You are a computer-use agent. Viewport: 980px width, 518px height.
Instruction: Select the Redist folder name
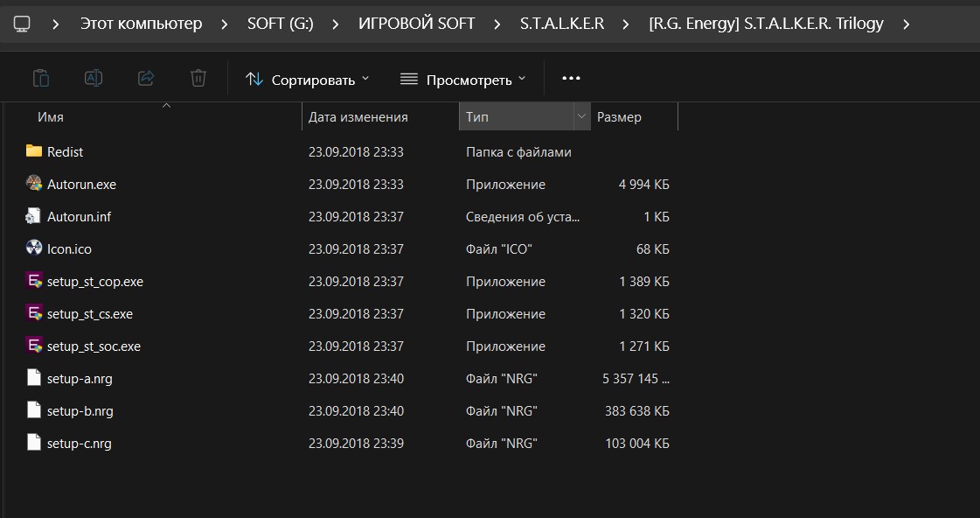65,152
